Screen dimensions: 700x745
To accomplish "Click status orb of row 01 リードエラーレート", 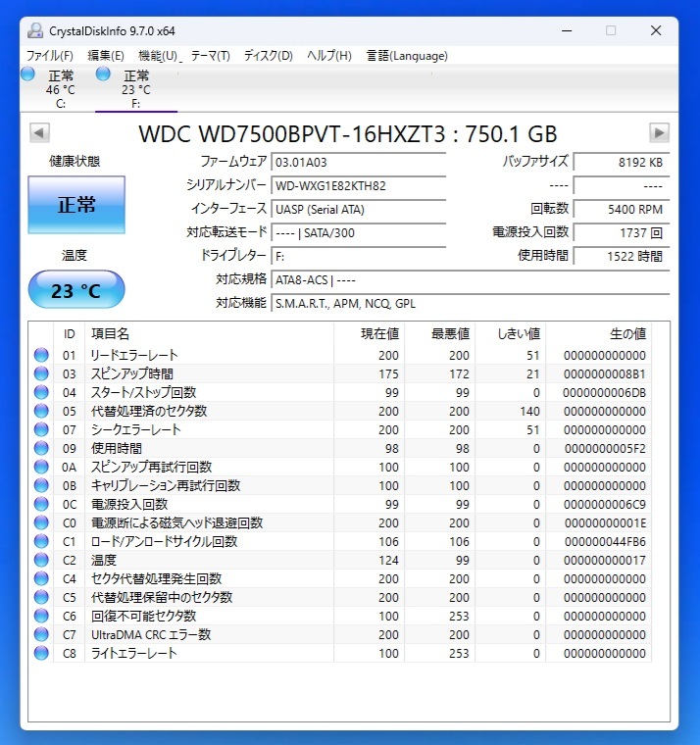I will pyautogui.click(x=41, y=355).
